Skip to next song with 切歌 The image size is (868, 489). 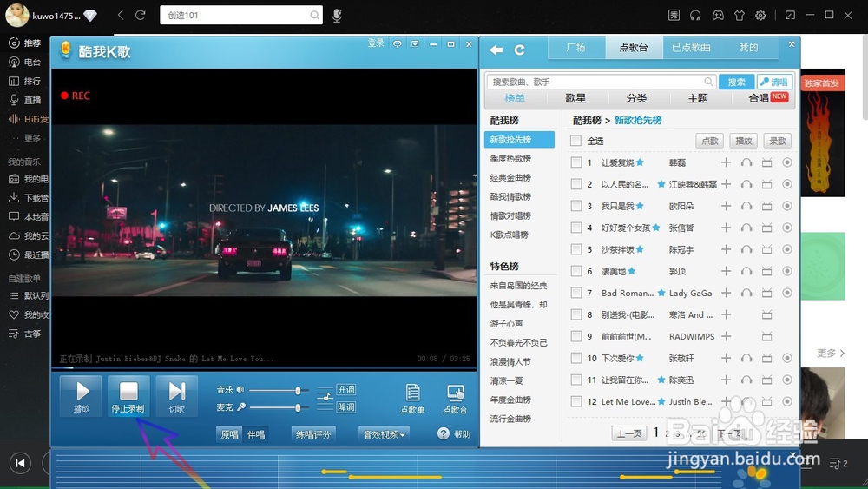176,396
